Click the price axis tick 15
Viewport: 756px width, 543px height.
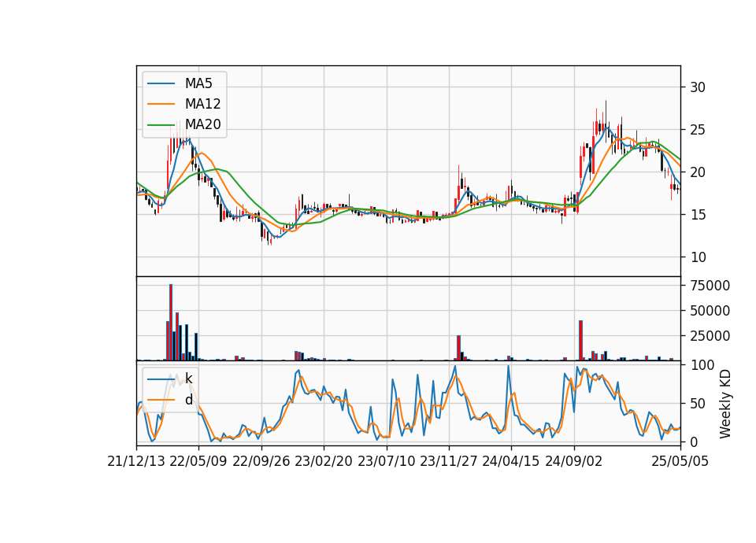(698, 214)
